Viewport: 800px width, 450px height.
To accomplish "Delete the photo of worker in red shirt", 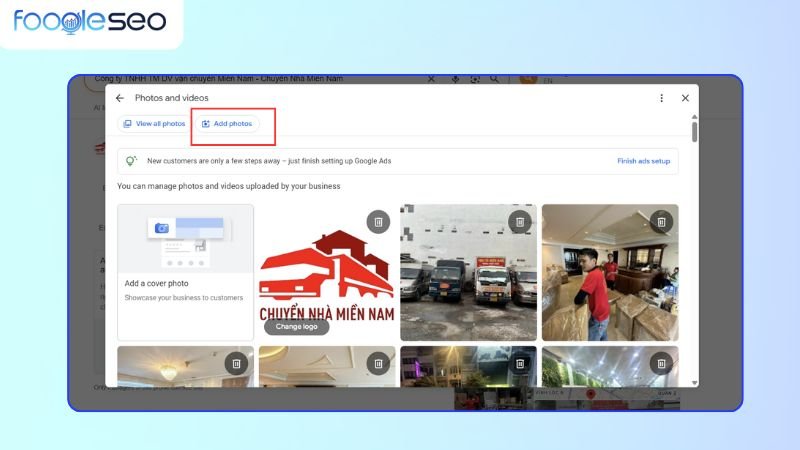I will [x=661, y=222].
